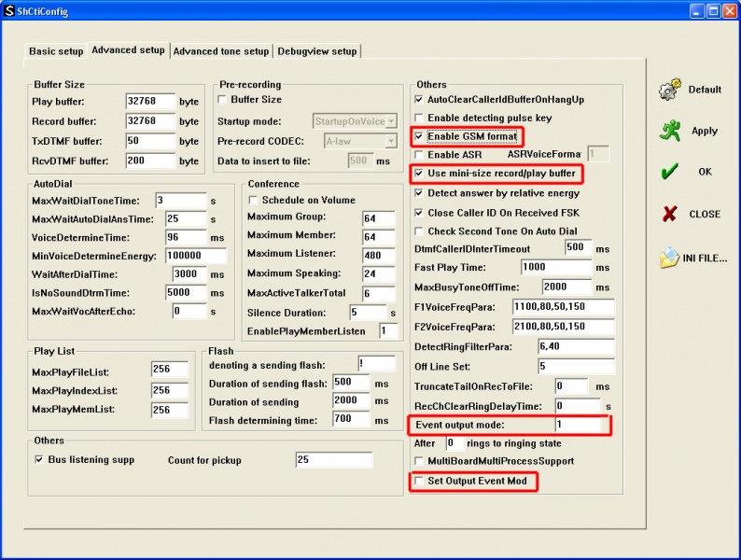
Task: Enable detecting pulse key checkbox
Action: coord(418,118)
